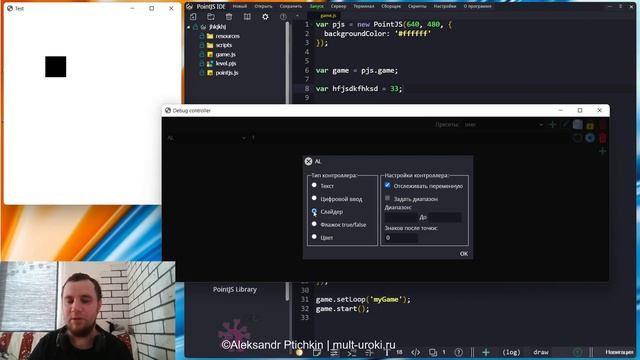Close the controller settings dialog with X icon
Screen dimensions: 640x360
click(x=309, y=162)
